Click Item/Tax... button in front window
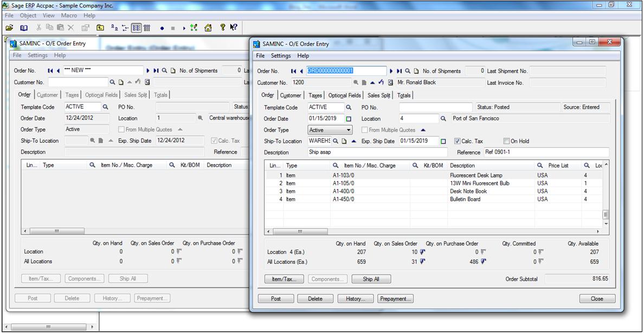Screen dimensions: 644x333 (284, 279)
